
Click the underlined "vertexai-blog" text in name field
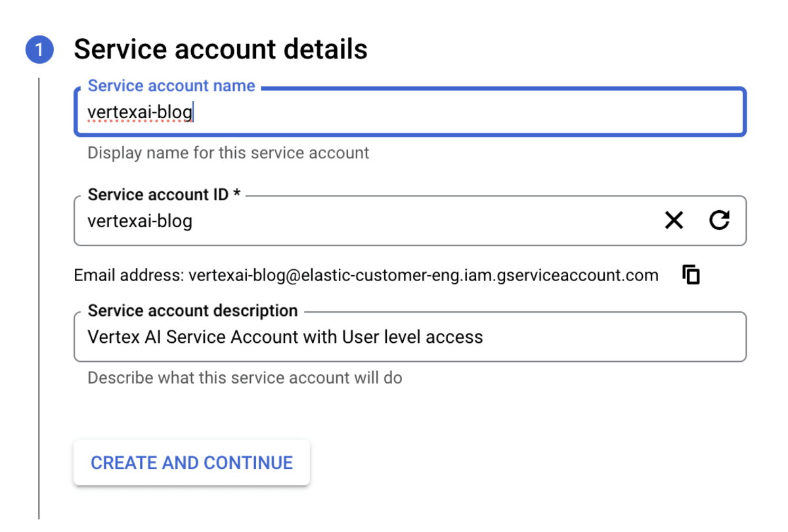coord(140,113)
